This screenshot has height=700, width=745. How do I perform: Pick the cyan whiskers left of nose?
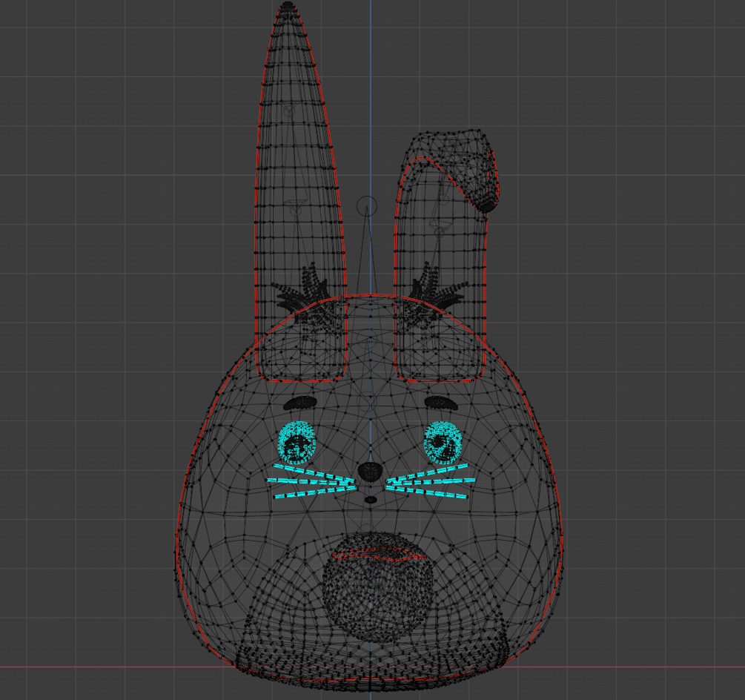(x=311, y=481)
